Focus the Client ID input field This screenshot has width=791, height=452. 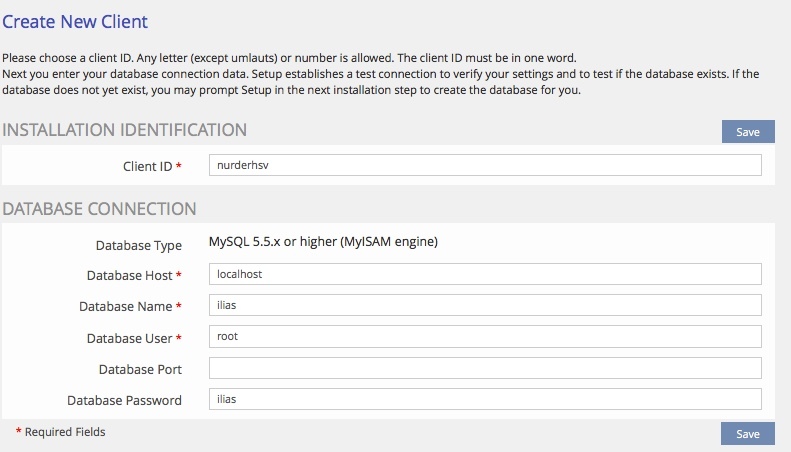(485, 165)
